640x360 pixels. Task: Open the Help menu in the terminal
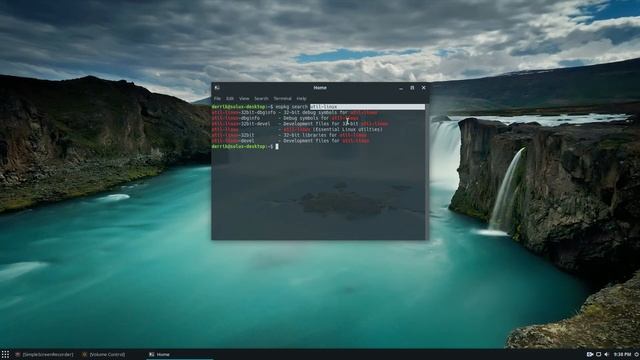click(x=301, y=98)
